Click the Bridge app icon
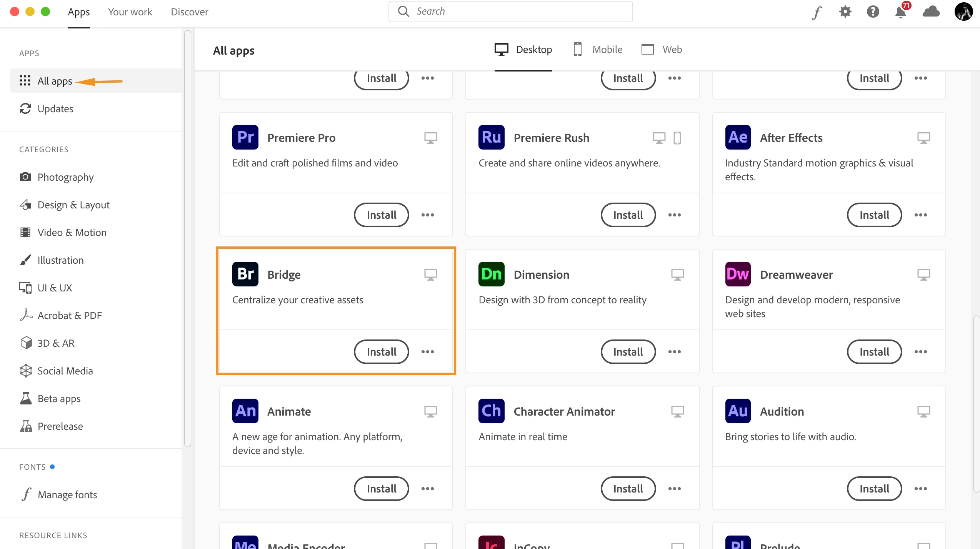Image resolution: width=980 pixels, height=549 pixels. tap(245, 274)
